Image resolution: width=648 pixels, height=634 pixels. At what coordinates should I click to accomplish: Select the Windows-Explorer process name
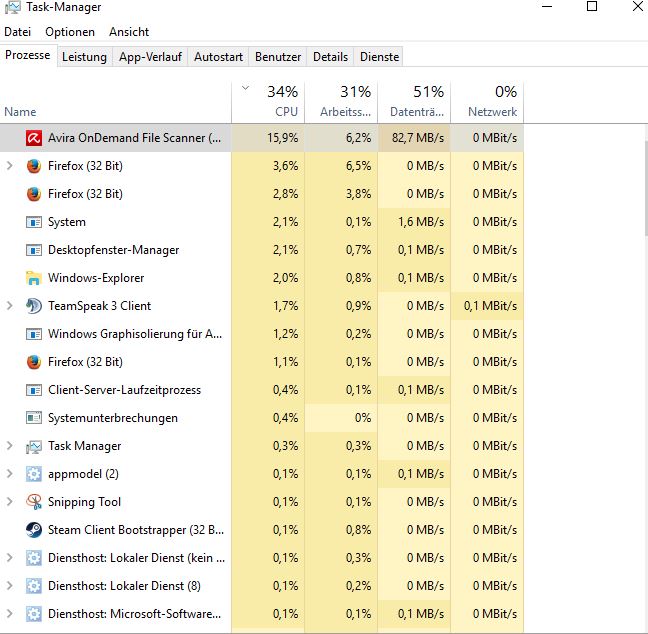[96, 278]
